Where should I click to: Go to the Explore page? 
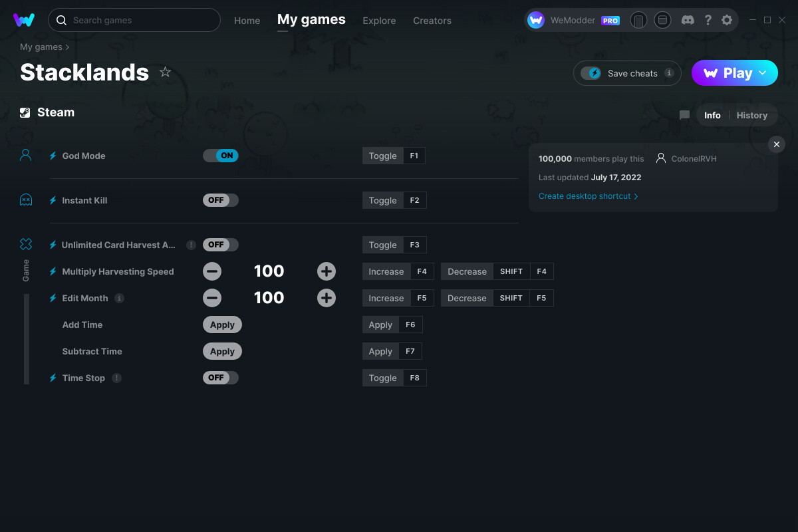click(x=379, y=21)
